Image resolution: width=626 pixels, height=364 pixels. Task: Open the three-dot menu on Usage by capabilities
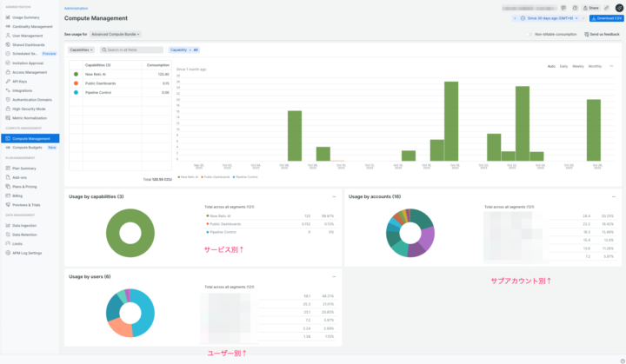pos(334,196)
